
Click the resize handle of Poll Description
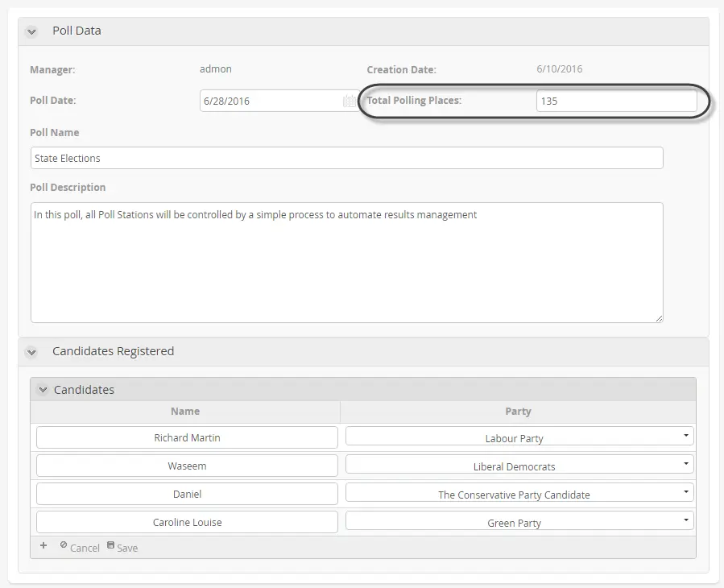coord(659,318)
